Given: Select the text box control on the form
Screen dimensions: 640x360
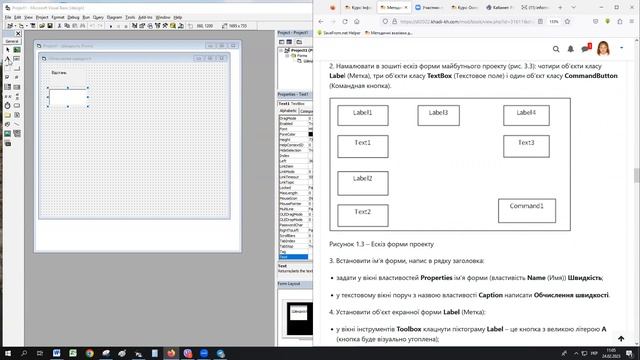Looking at the screenshot, I should click(x=68, y=98).
